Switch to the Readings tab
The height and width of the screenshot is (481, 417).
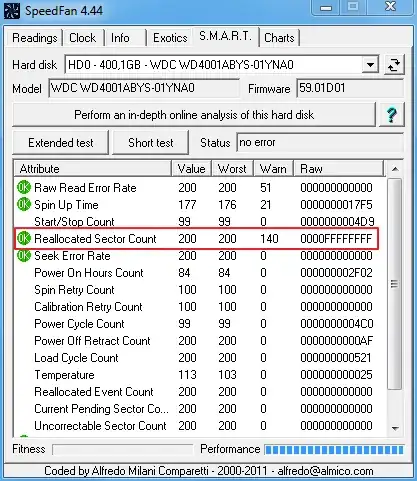click(x=35, y=38)
